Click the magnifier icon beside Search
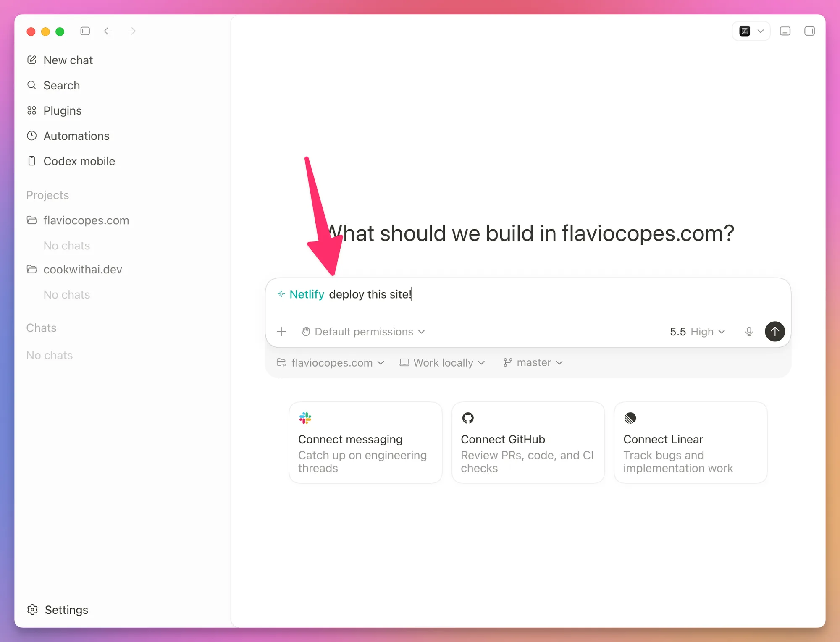This screenshot has width=840, height=642. coord(31,85)
